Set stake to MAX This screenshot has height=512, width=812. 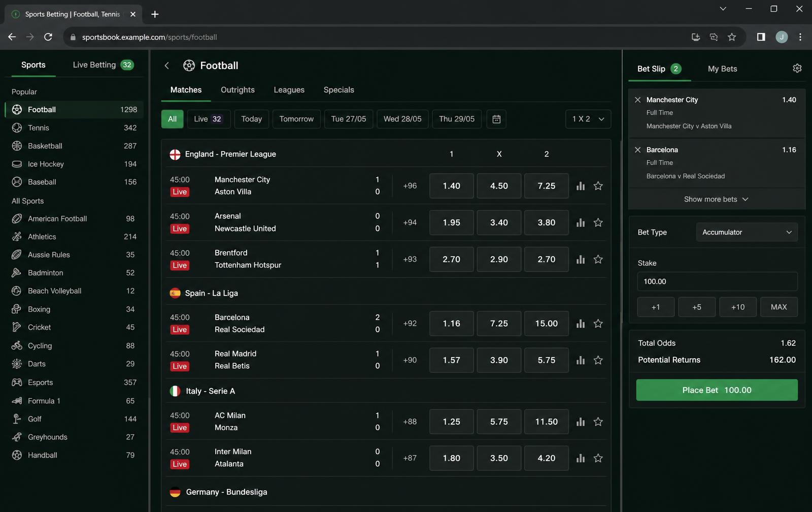coord(779,307)
